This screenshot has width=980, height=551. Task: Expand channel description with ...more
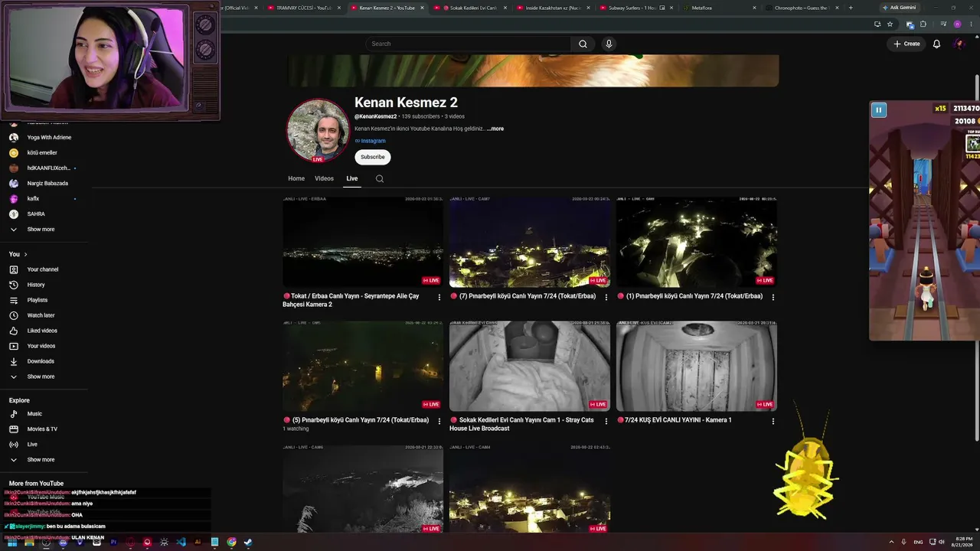tap(495, 129)
